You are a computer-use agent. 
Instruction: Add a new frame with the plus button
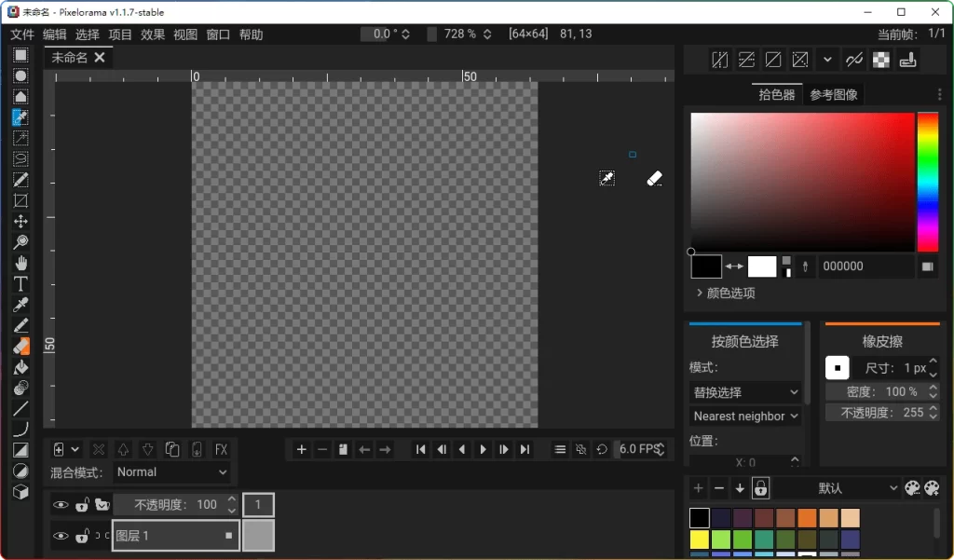click(300, 449)
